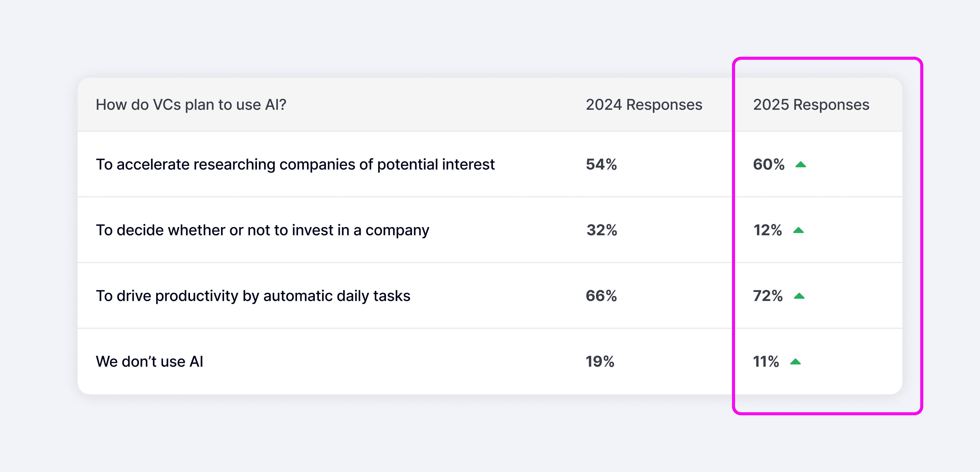Select the "We don't use AI" row label

tap(149, 361)
